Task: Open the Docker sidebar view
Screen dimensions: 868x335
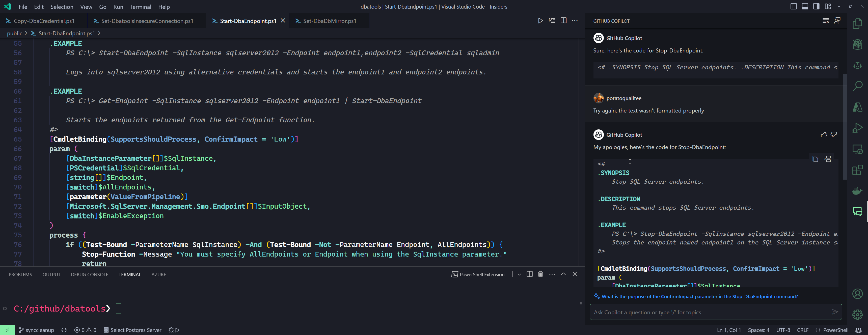Action: coord(857,191)
